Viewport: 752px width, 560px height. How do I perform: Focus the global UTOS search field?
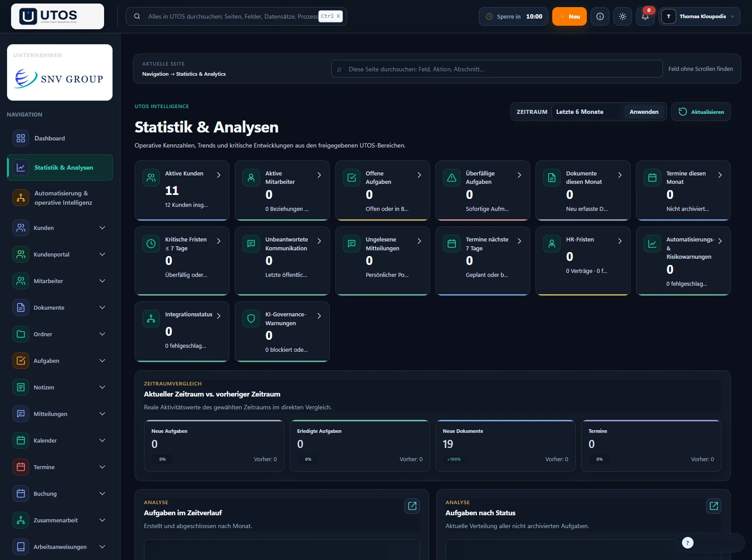(236, 16)
